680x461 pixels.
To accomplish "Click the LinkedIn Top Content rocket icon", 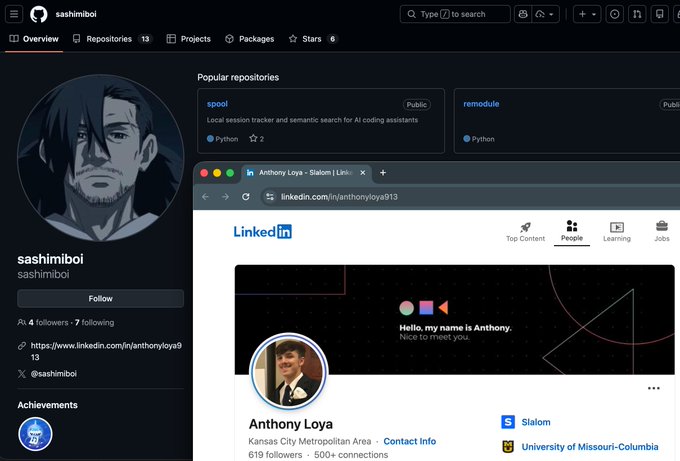I will [x=525, y=227].
